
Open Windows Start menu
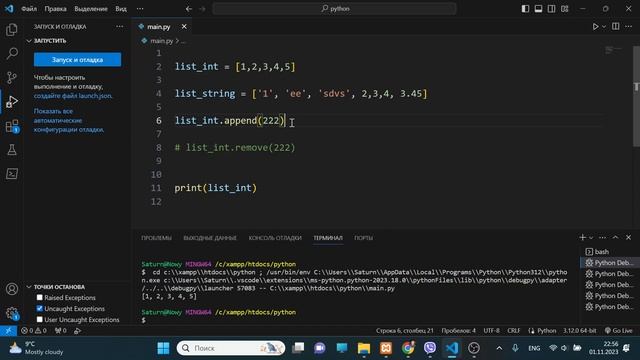[163, 348]
